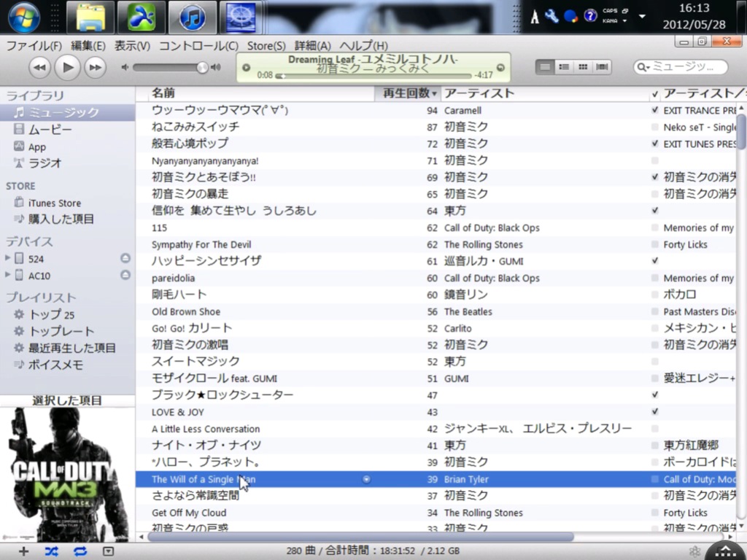Viewport: 747px width, 560px height.
Task: Open ヘルプ(H) menu
Action: tap(363, 46)
